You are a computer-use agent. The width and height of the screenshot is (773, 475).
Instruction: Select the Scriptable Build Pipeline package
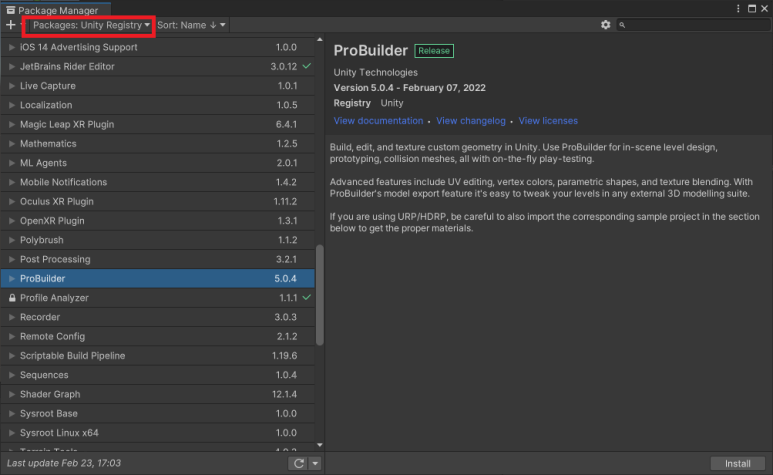(158, 356)
